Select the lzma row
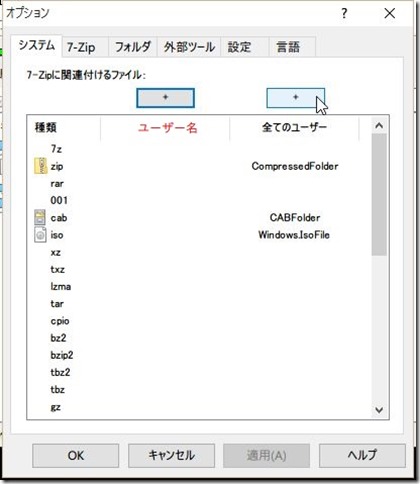 [x=60, y=286]
